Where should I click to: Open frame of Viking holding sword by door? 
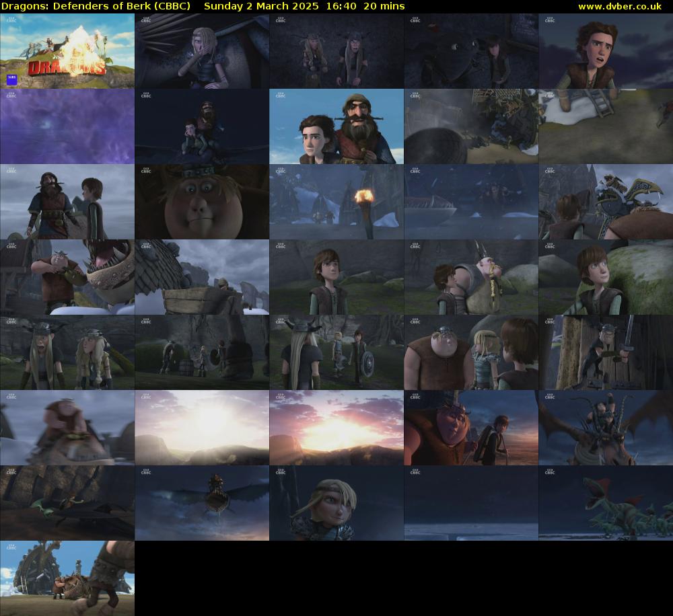(x=606, y=352)
